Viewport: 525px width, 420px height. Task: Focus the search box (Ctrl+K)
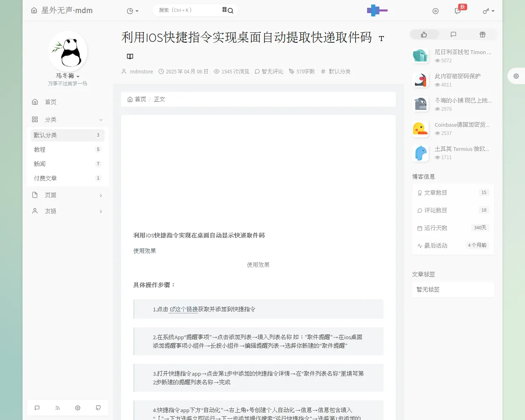pos(189,10)
